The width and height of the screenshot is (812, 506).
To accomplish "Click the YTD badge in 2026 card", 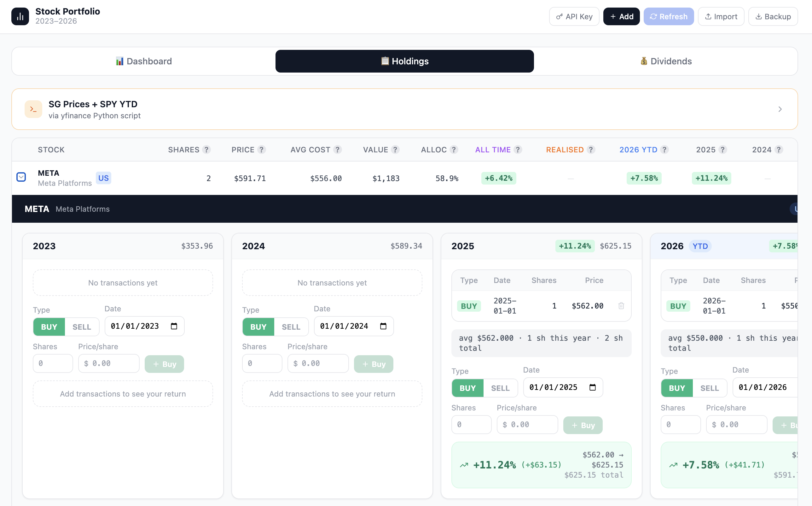I will (700, 246).
